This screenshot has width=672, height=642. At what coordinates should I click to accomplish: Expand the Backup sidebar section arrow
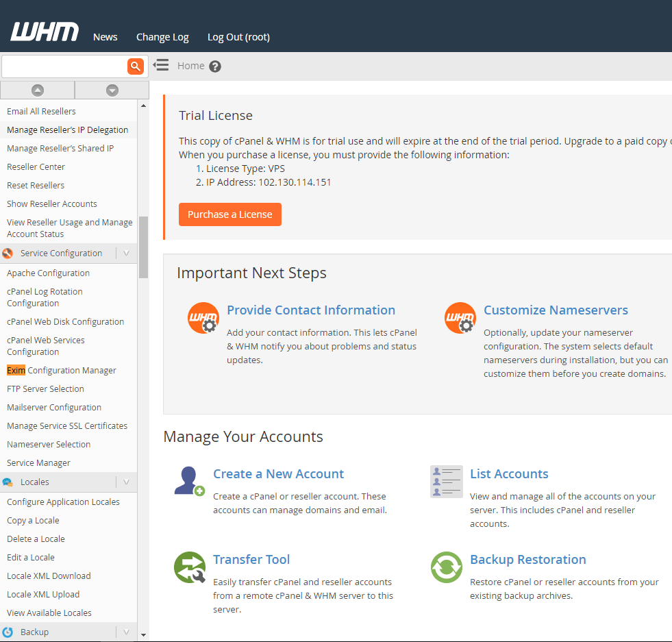tap(126, 632)
